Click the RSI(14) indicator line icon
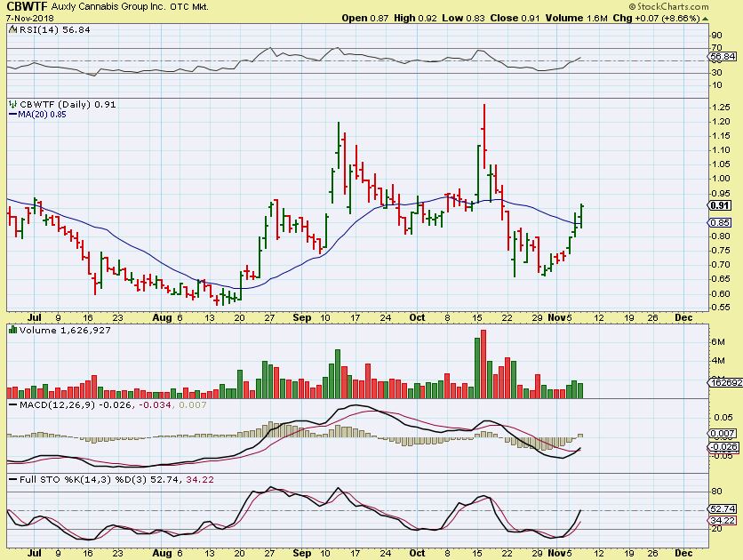 (x=12, y=30)
